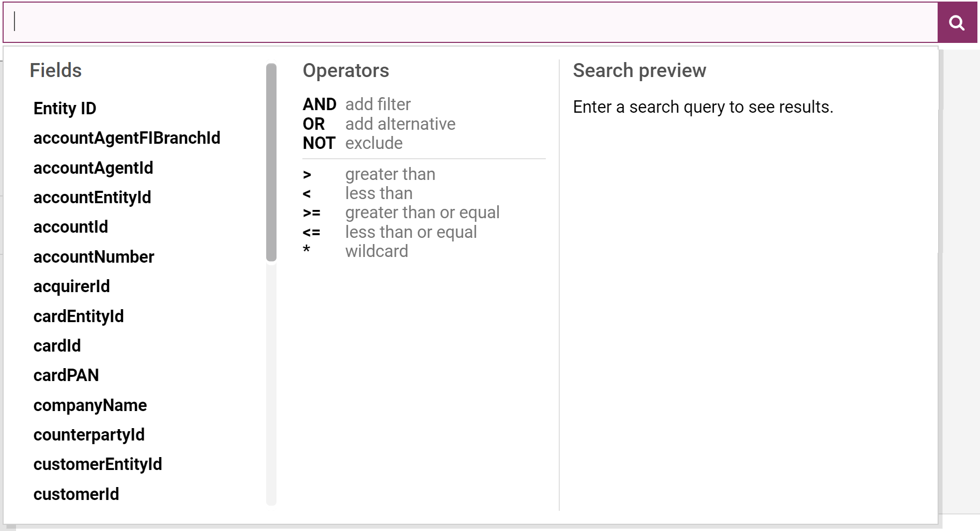Click the Fields list scrollbar thumb

click(x=271, y=162)
